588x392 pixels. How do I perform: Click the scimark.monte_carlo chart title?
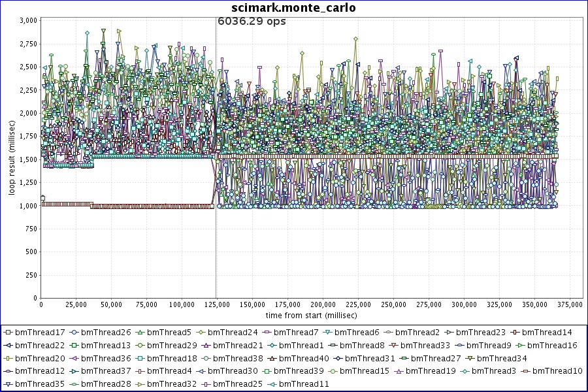coord(293,8)
